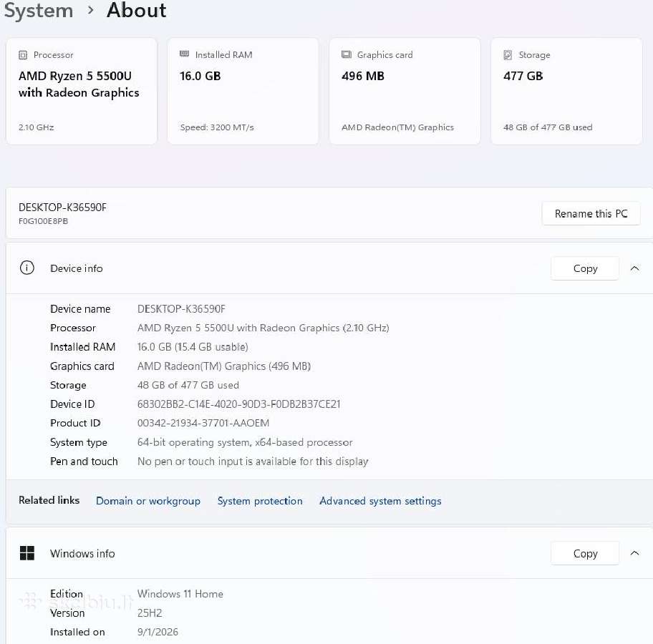Screen dimensions: 653x644
Task: Click the Installed RAM label in Device info
Action: pyautogui.click(x=82, y=347)
